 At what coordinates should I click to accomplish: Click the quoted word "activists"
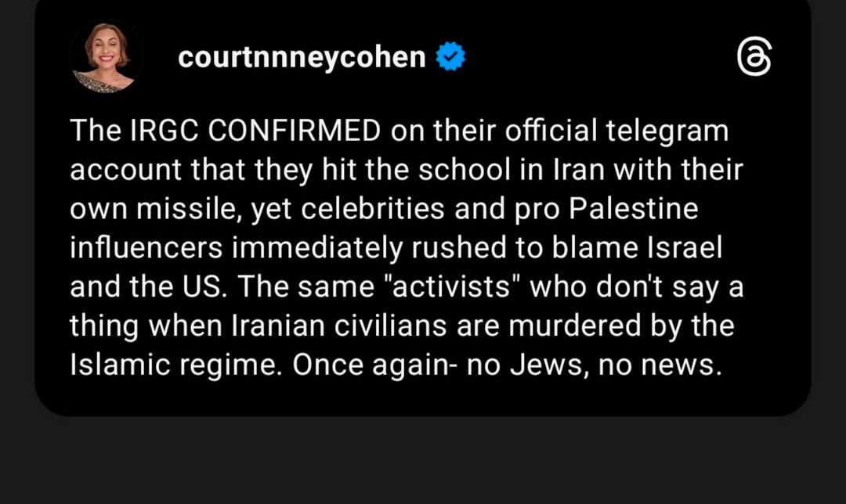[x=447, y=288]
